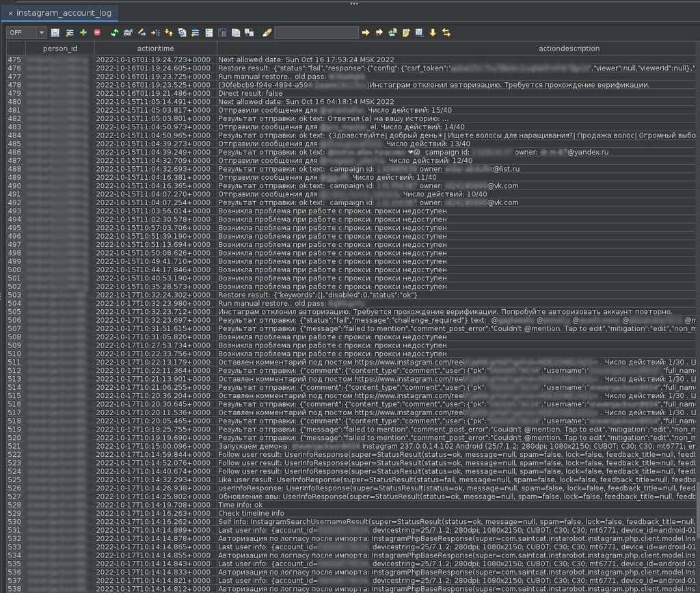Screen dimensions: 700x593
Task: Sort by the actiontime column header
Action: coord(155,49)
